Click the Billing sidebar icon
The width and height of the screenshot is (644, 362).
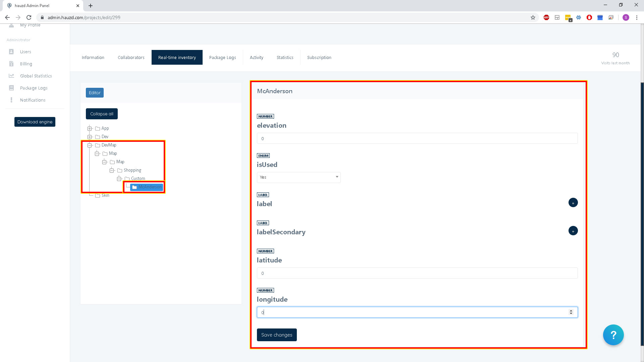click(x=11, y=64)
